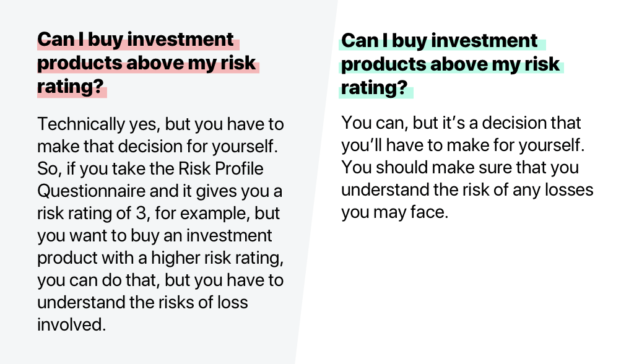The image size is (634, 364).
Task: Click the word "involved." ending the left paragraph
Action: point(71,324)
